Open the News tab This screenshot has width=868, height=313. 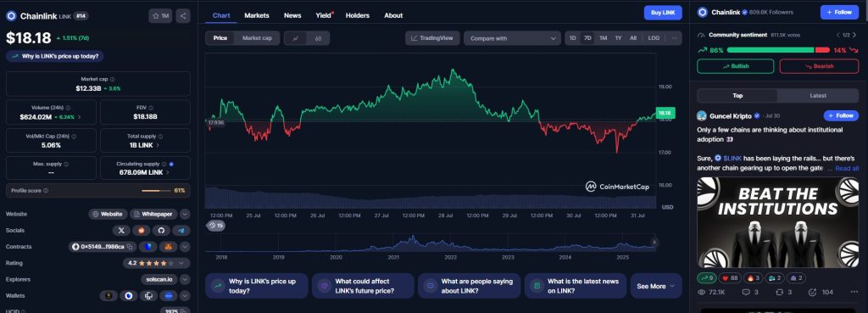point(292,15)
